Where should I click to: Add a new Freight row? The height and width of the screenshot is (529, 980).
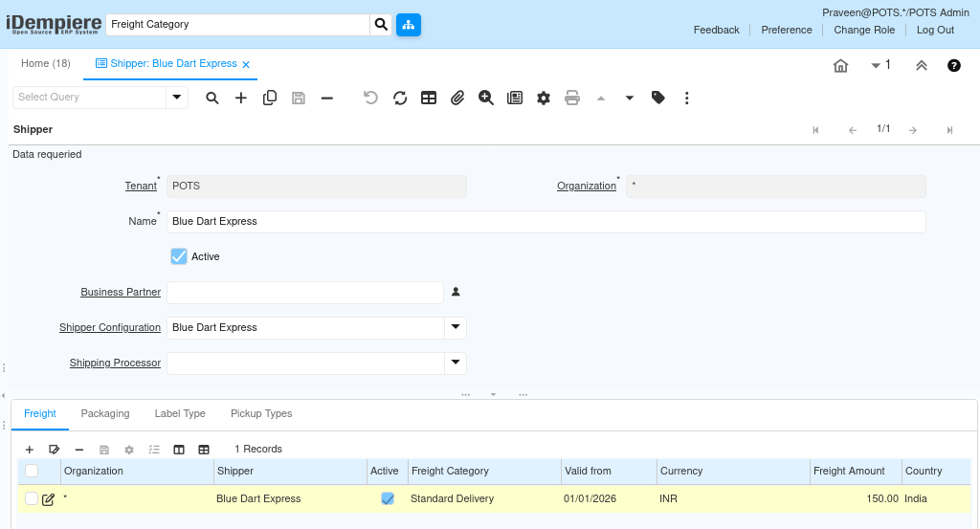(x=30, y=450)
